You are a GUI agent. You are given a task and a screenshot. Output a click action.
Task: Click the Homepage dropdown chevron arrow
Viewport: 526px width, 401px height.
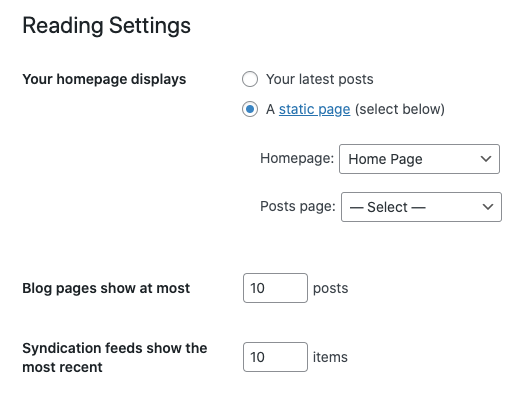(486, 159)
